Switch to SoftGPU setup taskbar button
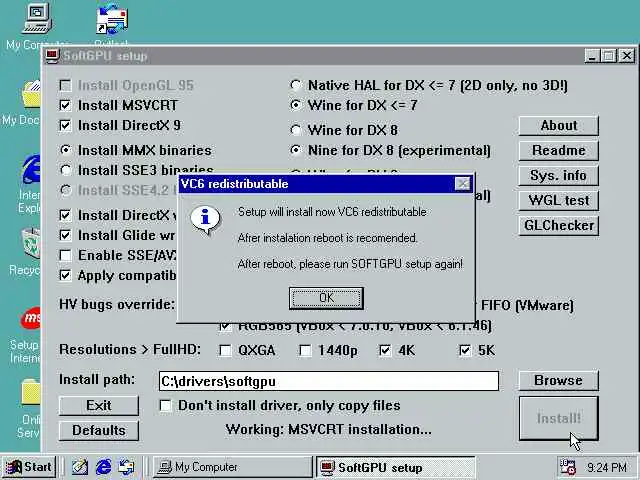Viewport: 640px width, 480px height. click(395, 467)
